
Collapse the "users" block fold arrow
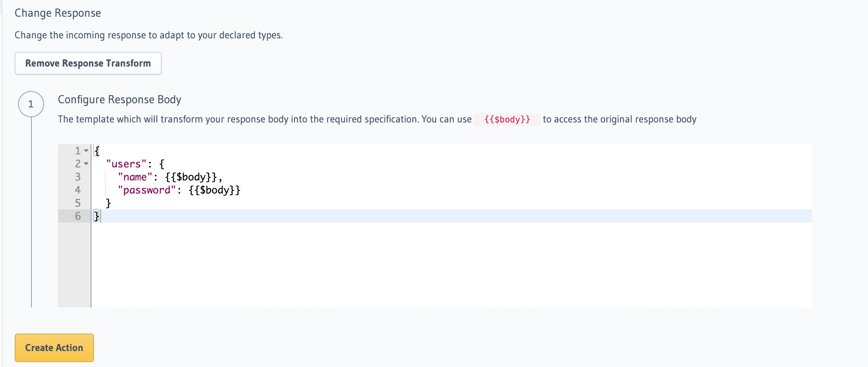[x=86, y=164]
